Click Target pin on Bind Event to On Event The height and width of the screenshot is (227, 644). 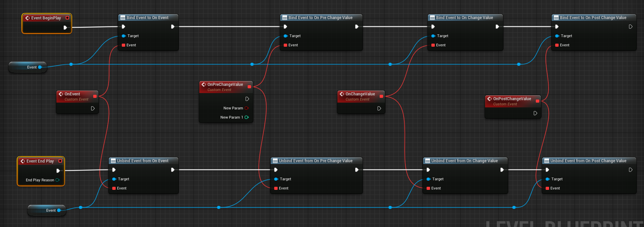point(123,36)
